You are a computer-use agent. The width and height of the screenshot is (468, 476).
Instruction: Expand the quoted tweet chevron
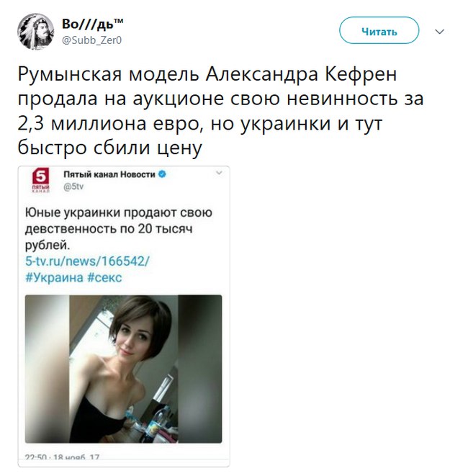[x=219, y=173]
